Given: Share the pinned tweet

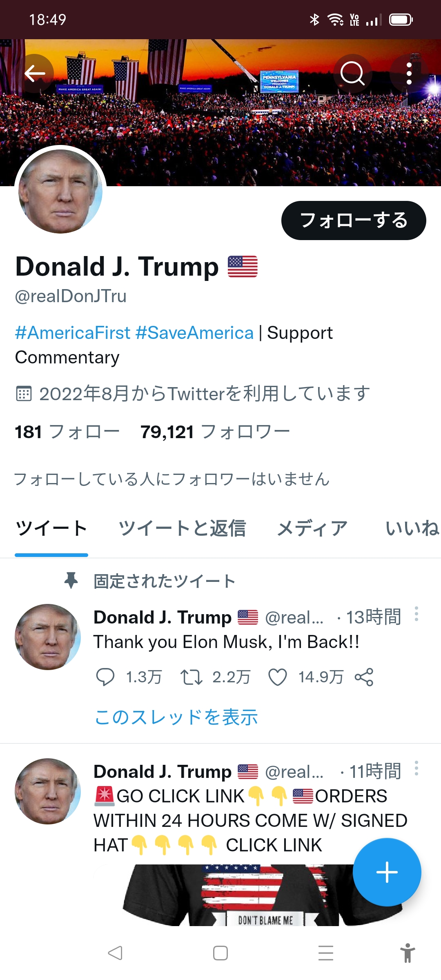Looking at the screenshot, I should 364,677.
